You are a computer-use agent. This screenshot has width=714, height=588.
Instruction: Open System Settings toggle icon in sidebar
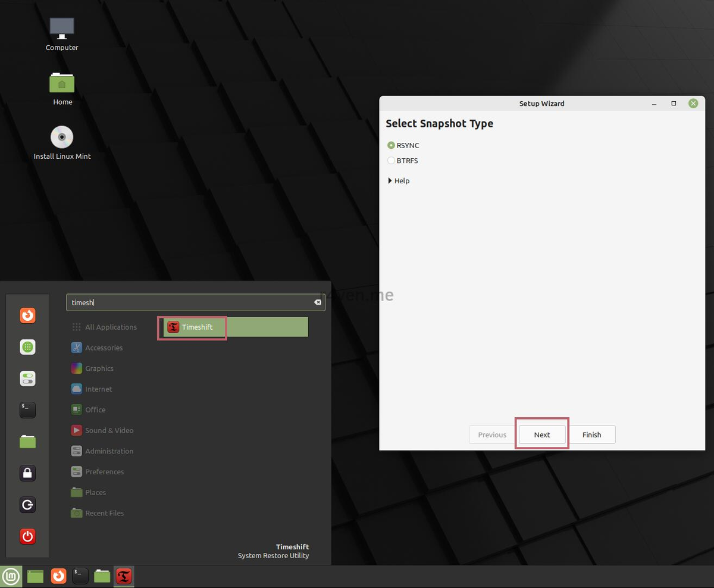(28, 379)
